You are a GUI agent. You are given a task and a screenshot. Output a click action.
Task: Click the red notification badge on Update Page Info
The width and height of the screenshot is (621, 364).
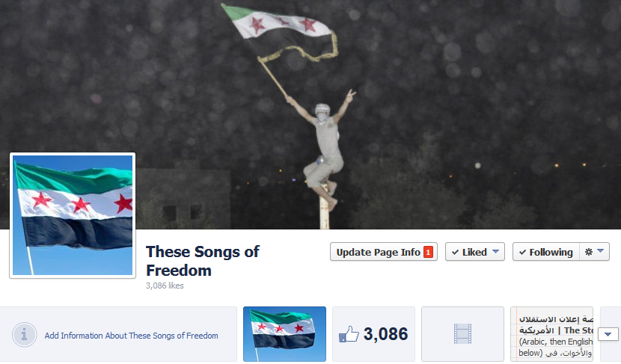point(428,252)
